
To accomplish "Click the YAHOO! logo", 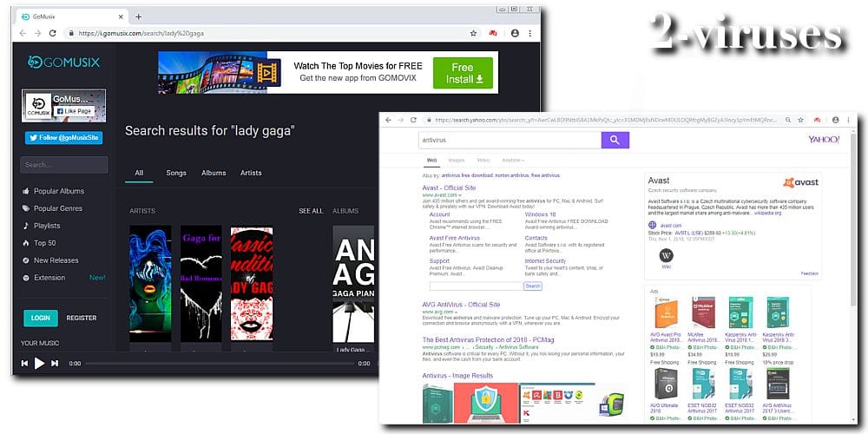I will [x=824, y=140].
